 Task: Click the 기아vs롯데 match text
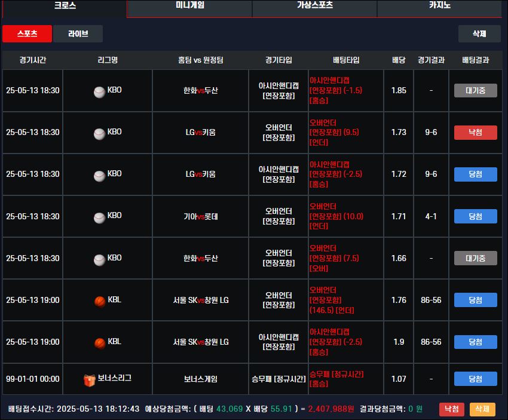pos(201,216)
